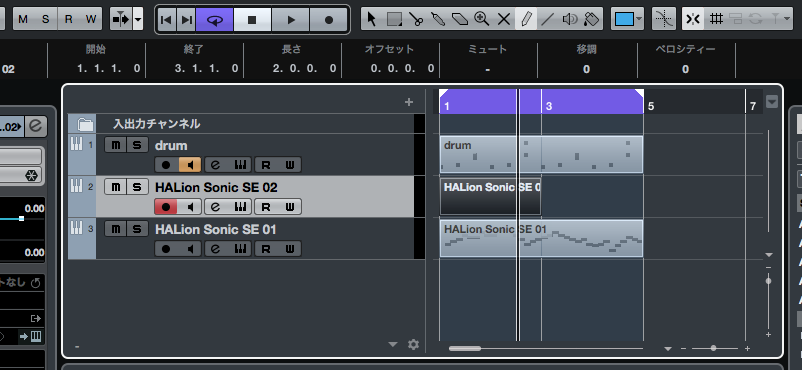This screenshot has width=802, height=370.
Task: Toggle global Solo S button
Action: [46, 19]
